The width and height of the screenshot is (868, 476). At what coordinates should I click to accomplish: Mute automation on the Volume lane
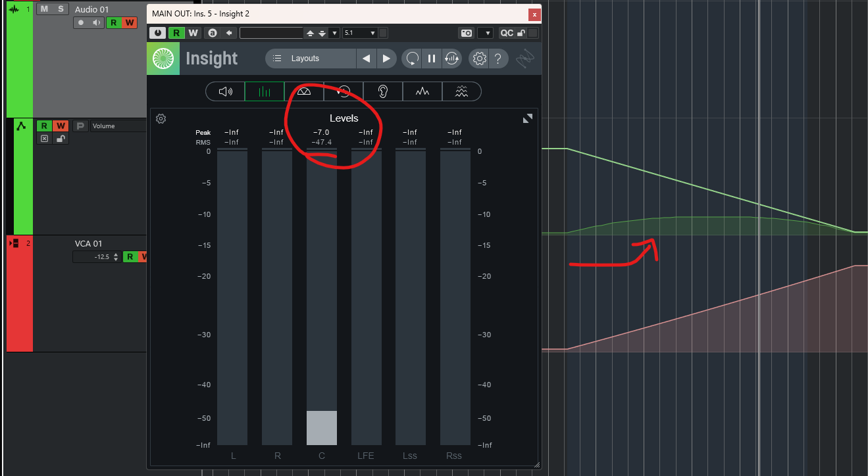pos(44,139)
